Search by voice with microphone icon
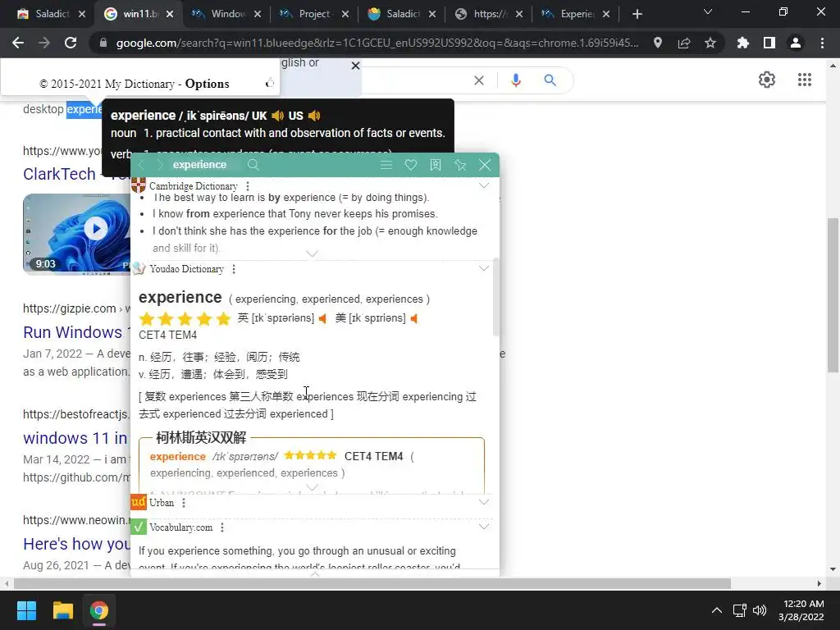840x630 pixels. (515, 80)
